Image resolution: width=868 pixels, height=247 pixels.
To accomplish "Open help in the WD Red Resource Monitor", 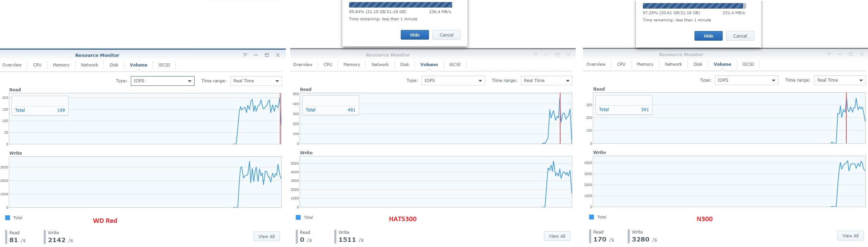I will click(x=245, y=55).
